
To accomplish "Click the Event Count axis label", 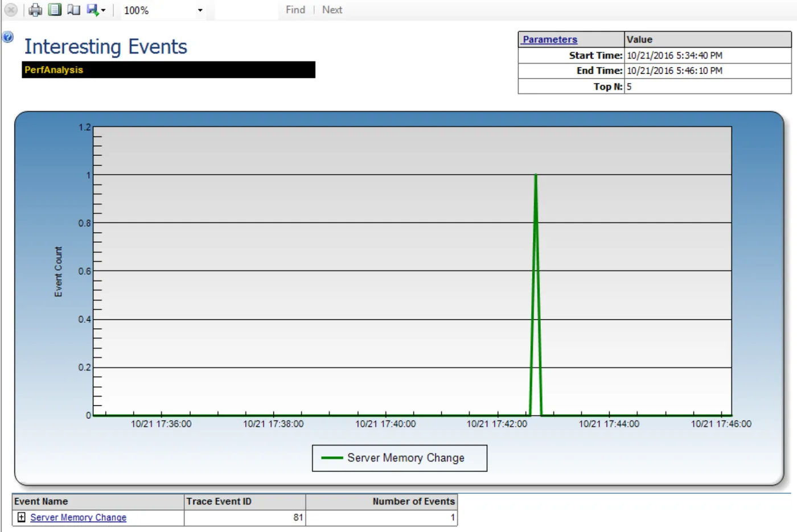I will (58, 271).
